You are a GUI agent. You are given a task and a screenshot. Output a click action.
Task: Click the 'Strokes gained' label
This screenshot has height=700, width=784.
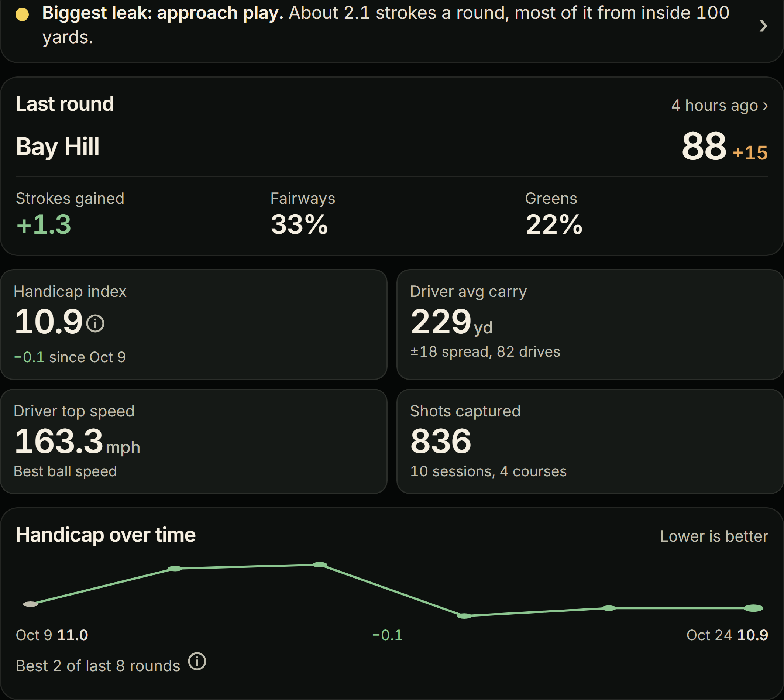(x=70, y=199)
